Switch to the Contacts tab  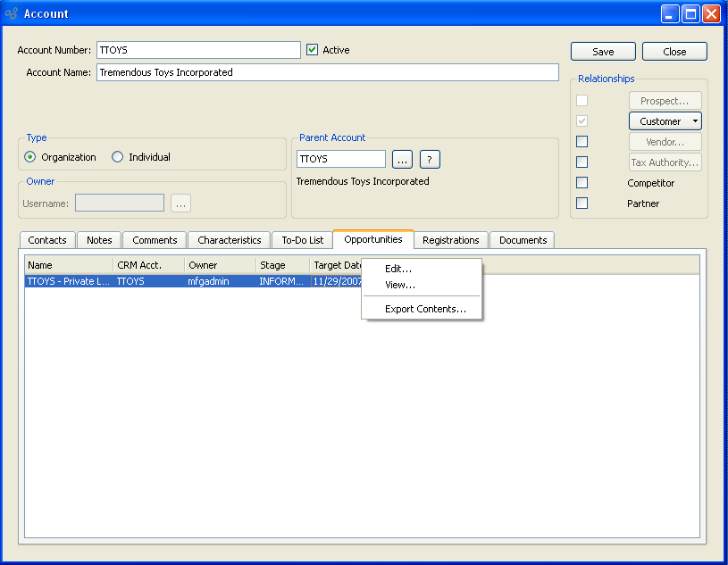(47, 240)
